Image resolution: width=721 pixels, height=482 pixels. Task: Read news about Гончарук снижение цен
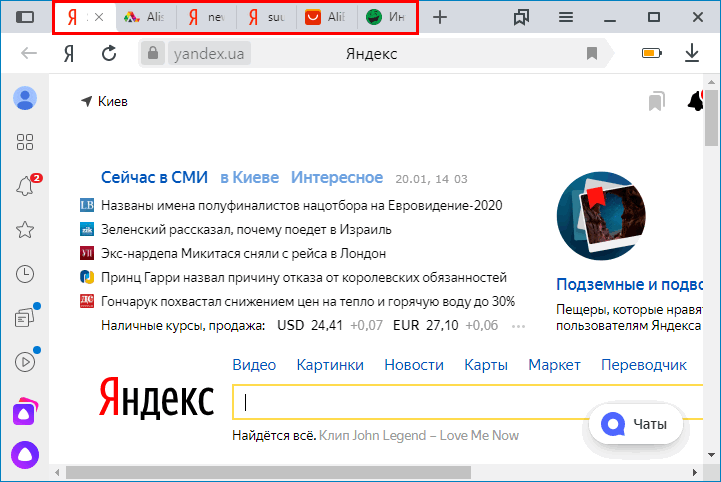click(x=308, y=302)
